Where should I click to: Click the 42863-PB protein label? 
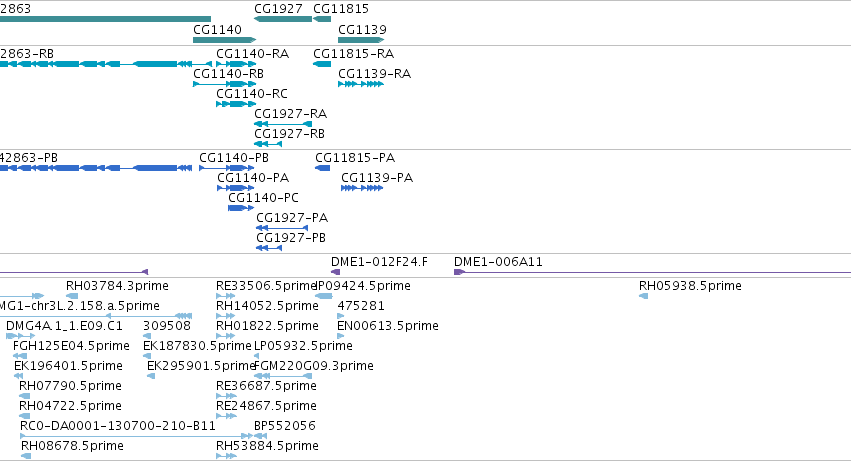pos(29,158)
